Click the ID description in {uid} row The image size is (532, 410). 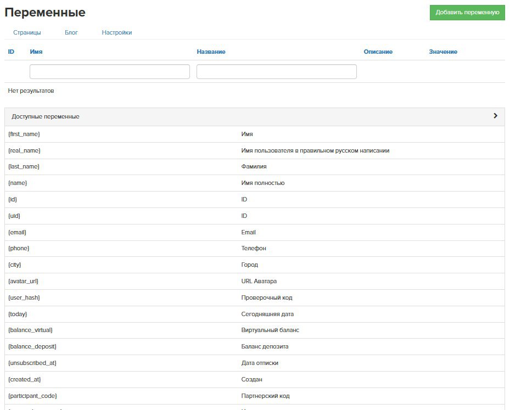pyautogui.click(x=244, y=216)
